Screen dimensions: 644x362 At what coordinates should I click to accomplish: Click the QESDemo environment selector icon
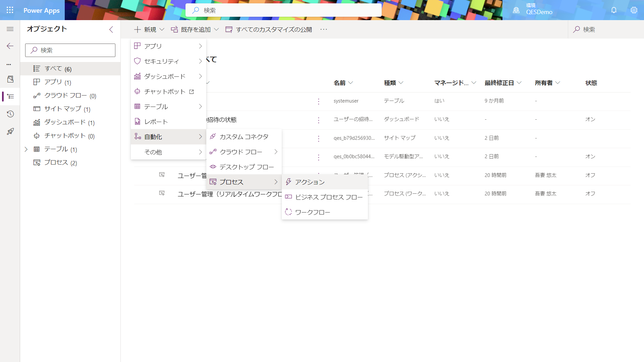[x=516, y=10]
